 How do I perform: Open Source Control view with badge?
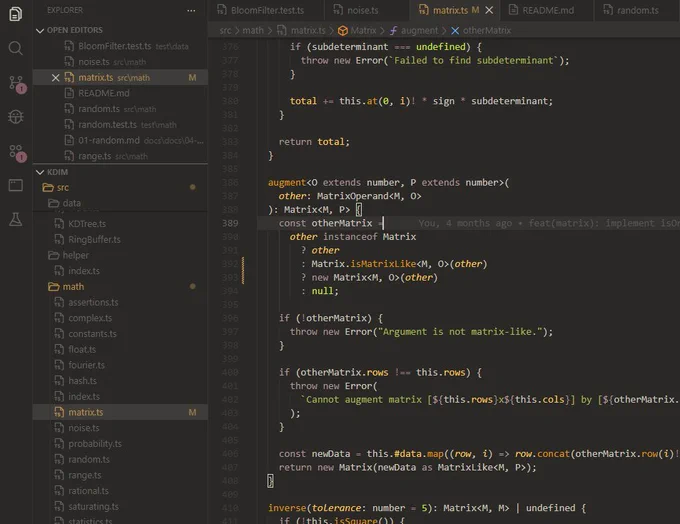[x=16, y=83]
